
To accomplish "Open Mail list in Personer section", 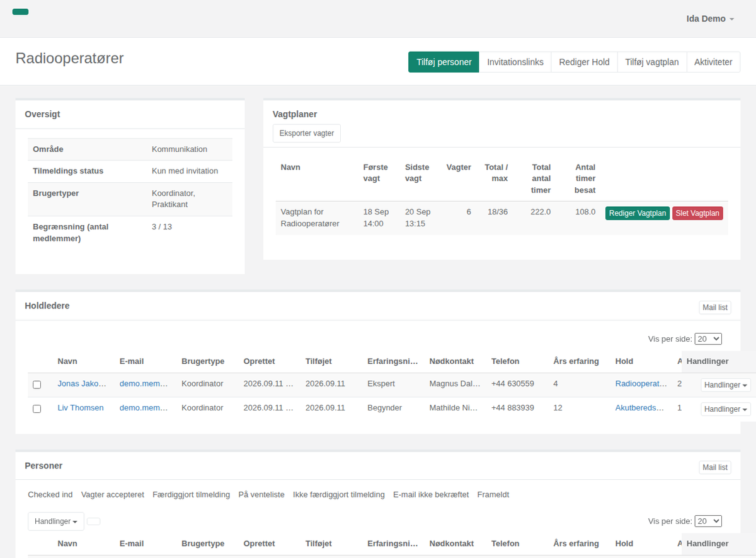I will tap(715, 467).
